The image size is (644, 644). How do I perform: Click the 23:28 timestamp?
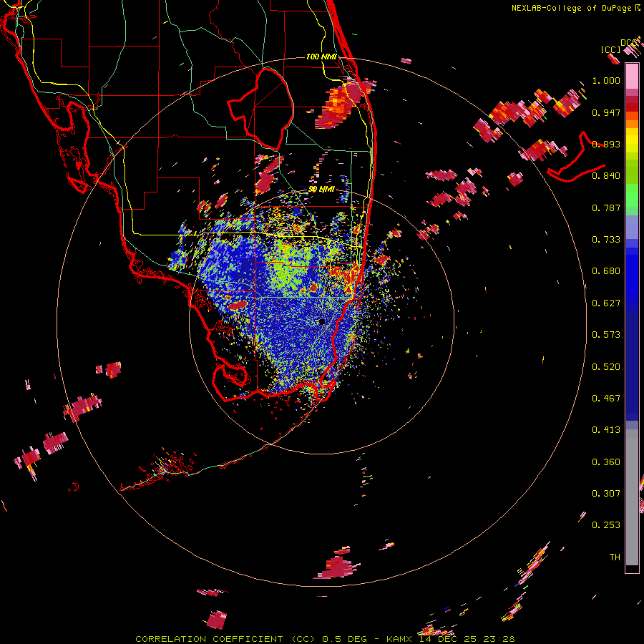(499, 639)
